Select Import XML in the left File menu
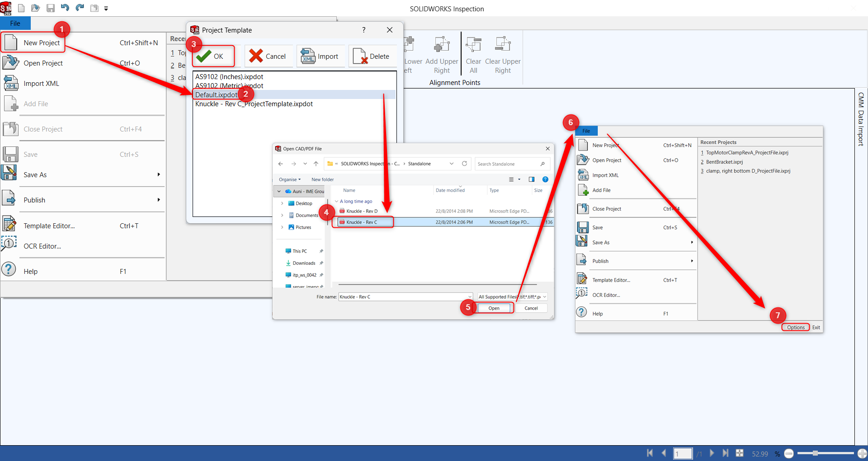Screen dimensions: 868x461 41,84
